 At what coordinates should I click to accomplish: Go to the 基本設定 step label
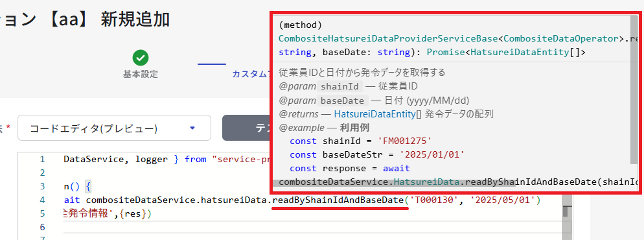[141, 75]
